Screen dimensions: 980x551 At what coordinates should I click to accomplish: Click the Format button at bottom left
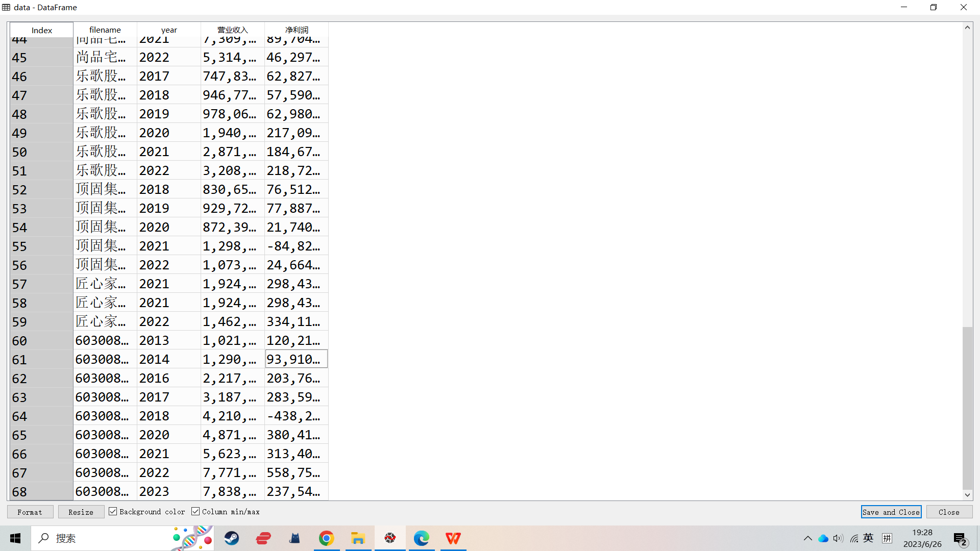(x=30, y=511)
